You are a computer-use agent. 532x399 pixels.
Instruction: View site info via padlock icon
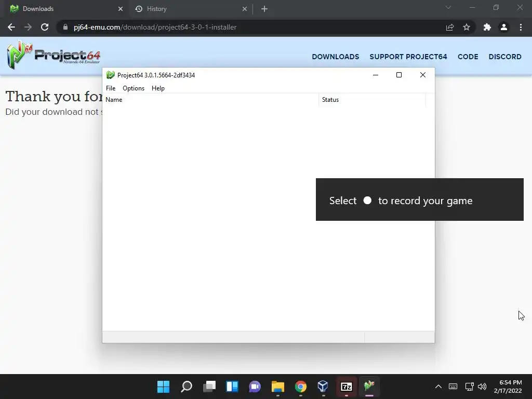pos(65,27)
